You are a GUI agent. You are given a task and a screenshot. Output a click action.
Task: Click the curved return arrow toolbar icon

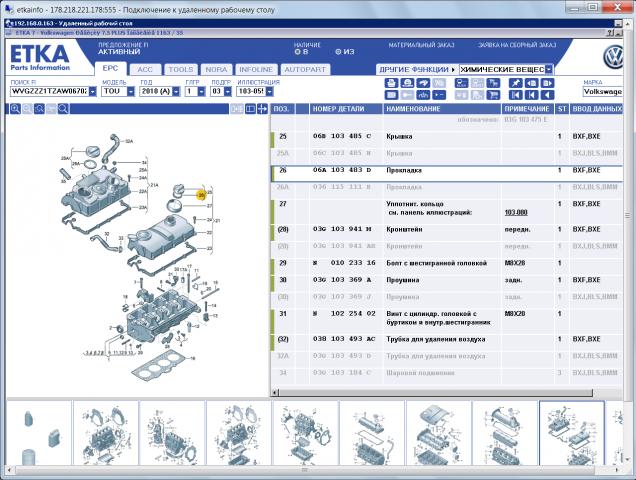coord(423,83)
